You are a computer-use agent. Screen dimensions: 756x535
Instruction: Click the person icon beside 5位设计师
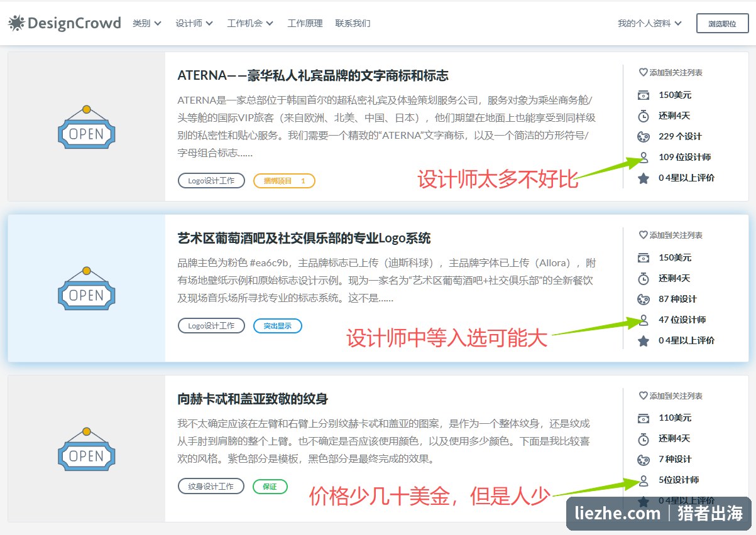click(x=644, y=480)
